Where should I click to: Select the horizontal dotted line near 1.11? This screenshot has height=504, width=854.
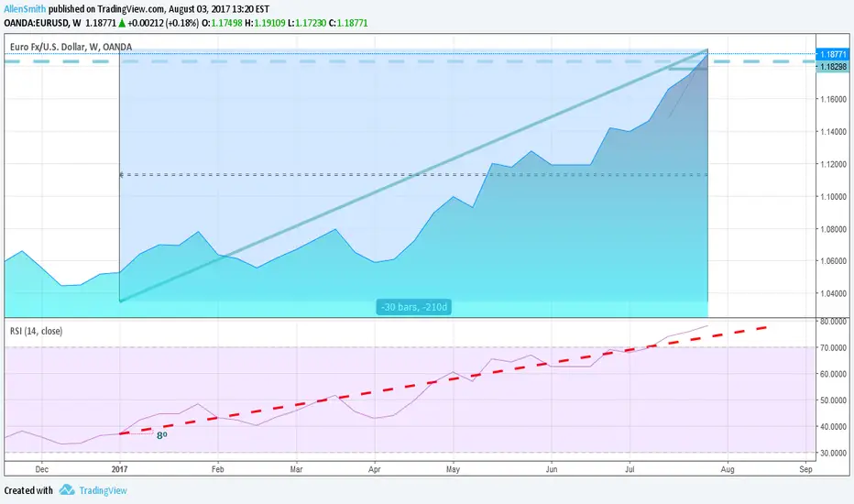pyautogui.click(x=413, y=175)
